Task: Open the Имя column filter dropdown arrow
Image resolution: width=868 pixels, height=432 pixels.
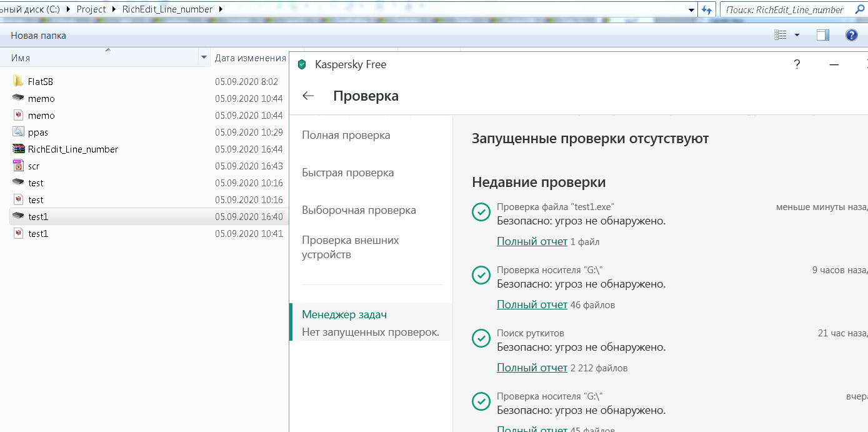Action: point(204,58)
